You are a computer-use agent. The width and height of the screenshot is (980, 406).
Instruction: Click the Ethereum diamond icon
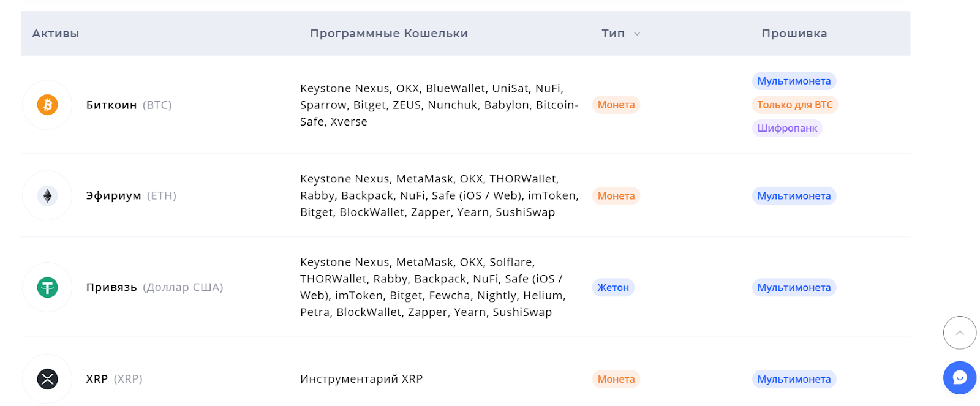(47, 196)
